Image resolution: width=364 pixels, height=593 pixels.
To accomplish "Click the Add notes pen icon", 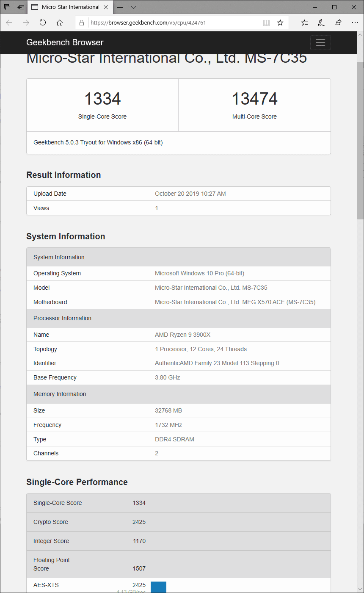I will coord(321,22).
